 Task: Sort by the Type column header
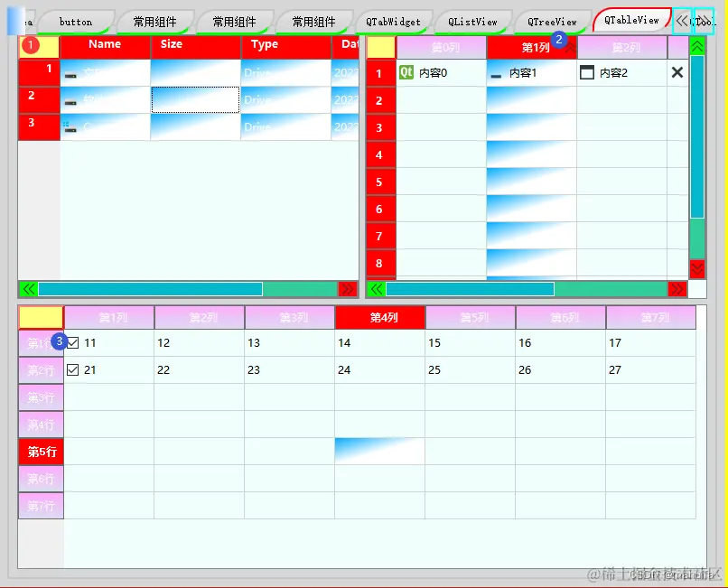tap(286, 47)
